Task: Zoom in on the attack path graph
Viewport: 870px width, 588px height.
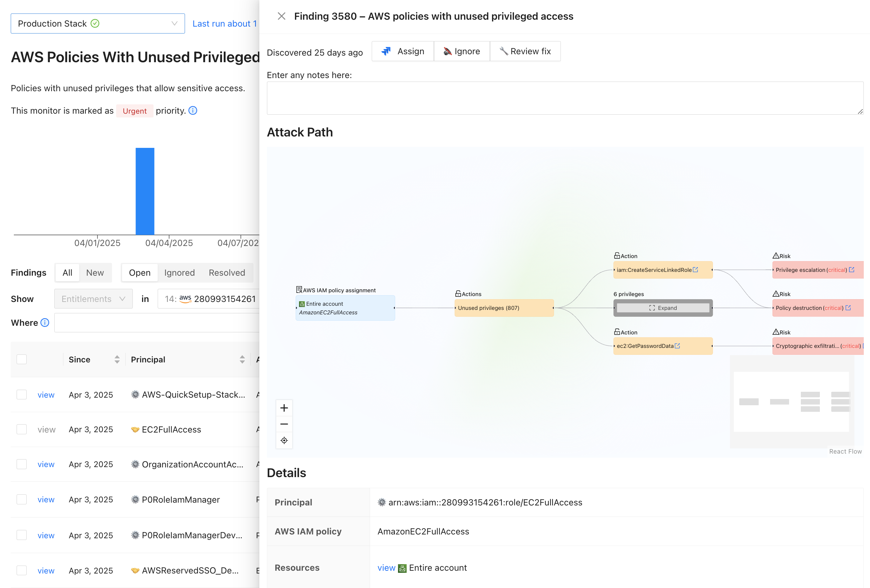Action: (284, 408)
